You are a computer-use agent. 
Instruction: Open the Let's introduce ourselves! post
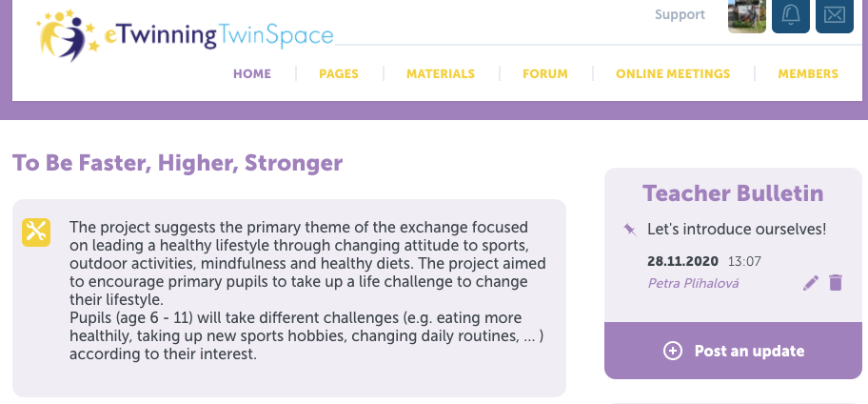(x=737, y=230)
